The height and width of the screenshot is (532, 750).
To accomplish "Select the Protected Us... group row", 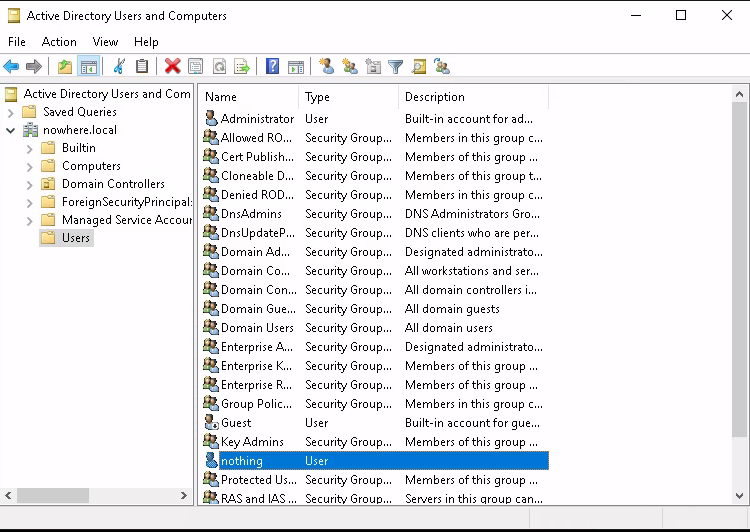I will click(x=375, y=479).
